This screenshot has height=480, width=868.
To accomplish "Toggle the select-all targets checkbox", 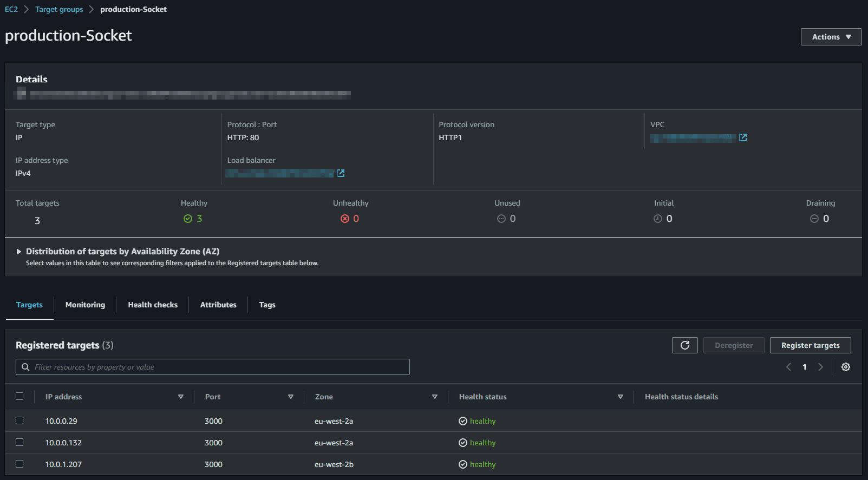I will click(x=19, y=396).
